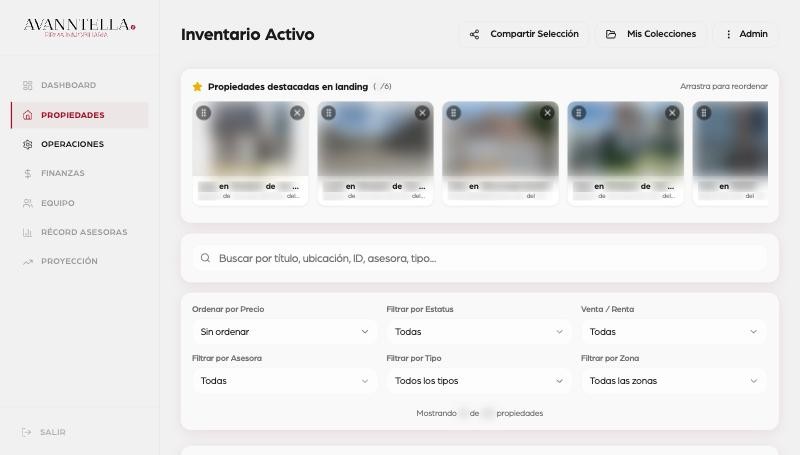The height and width of the screenshot is (455, 800).
Task: Click the 'Arrastra para reordenar' text
Action: (x=723, y=86)
